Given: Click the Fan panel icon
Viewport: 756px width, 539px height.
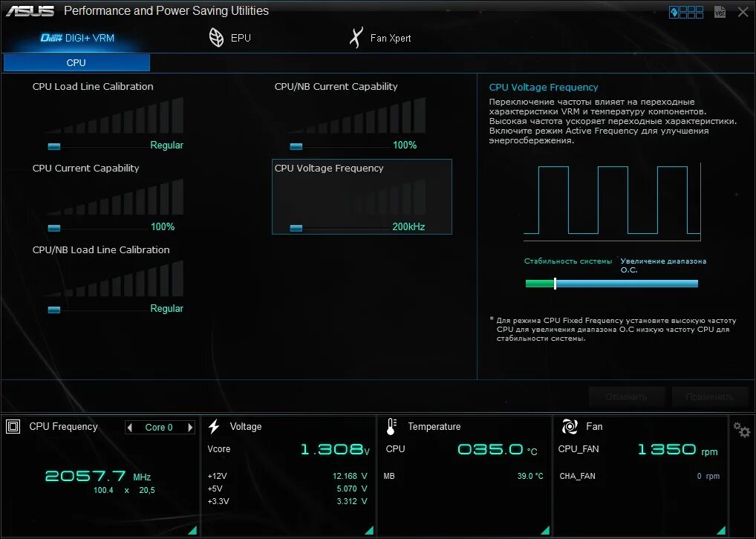Looking at the screenshot, I should point(570,426).
